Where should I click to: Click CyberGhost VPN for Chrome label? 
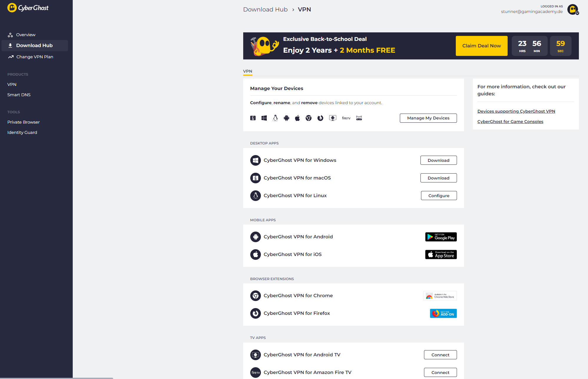tap(298, 296)
